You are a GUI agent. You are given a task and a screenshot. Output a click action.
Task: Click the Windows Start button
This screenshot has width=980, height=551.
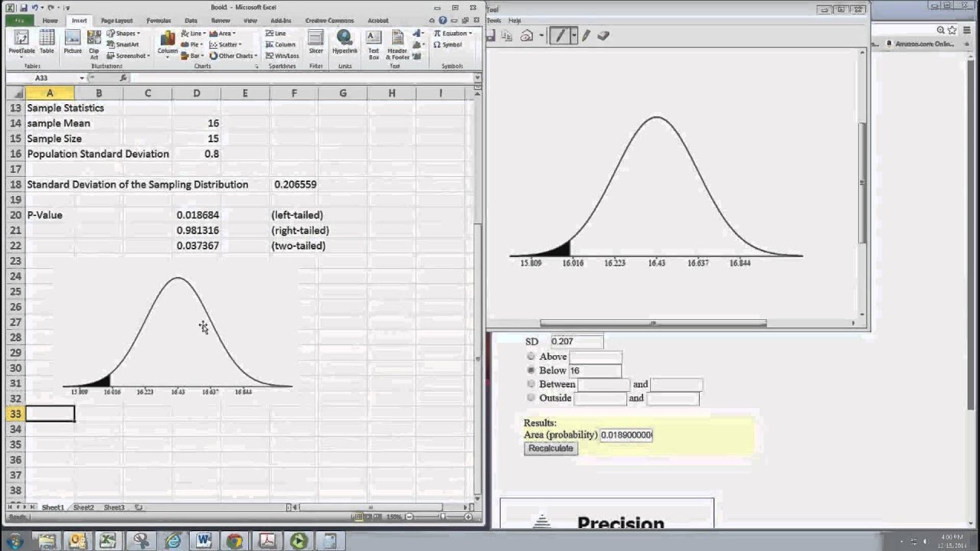click(x=15, y=541)
